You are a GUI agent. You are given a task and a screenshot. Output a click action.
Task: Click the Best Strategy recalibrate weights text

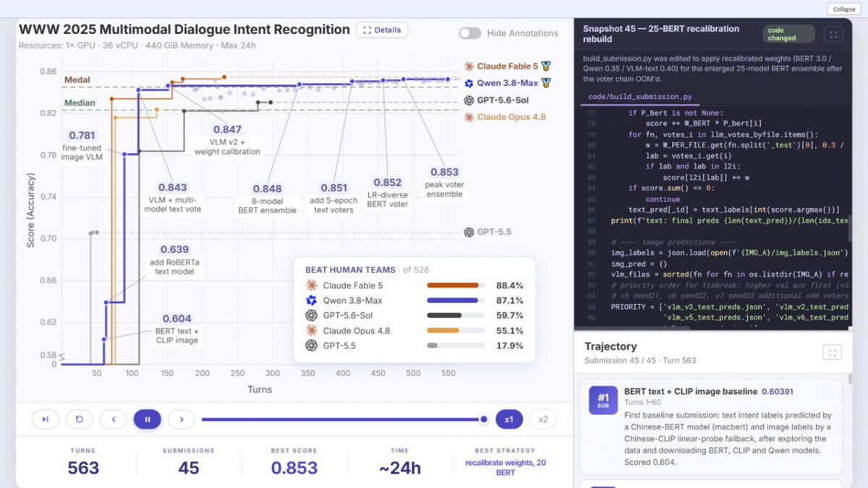point(506,467)
